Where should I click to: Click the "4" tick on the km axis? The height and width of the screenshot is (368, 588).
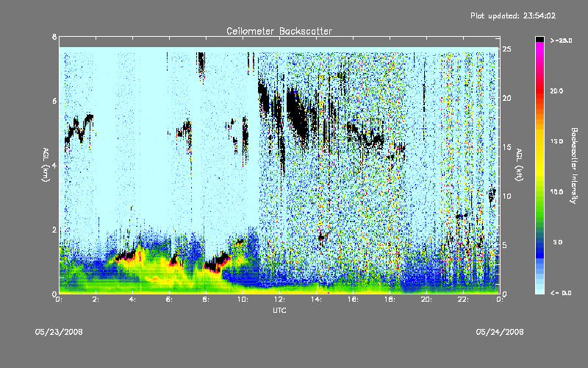(54, 165)
